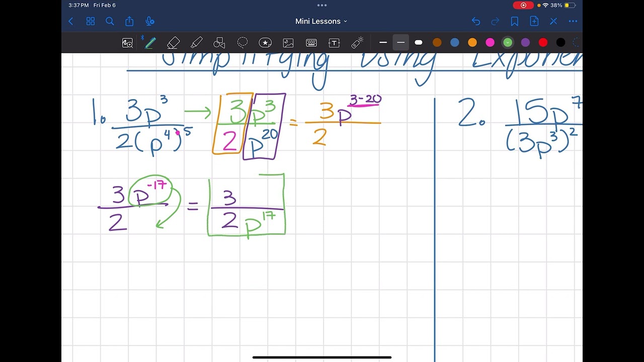Open the page thumbnails grid view
The height and width of the screenshot is (362, 644).
coord(91,21)
